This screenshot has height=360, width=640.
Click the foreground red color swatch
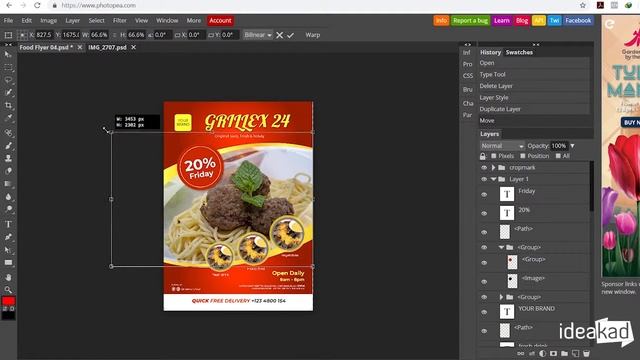(8, 301)
